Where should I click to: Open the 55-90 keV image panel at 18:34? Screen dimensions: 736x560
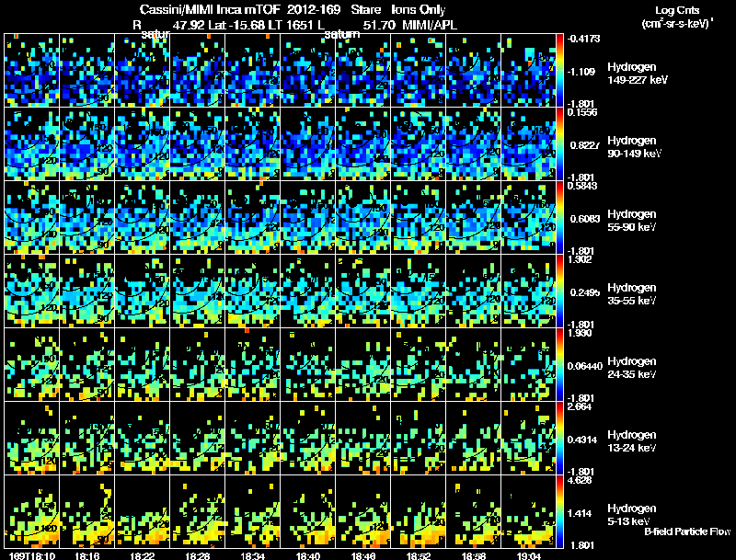[252, 218]
